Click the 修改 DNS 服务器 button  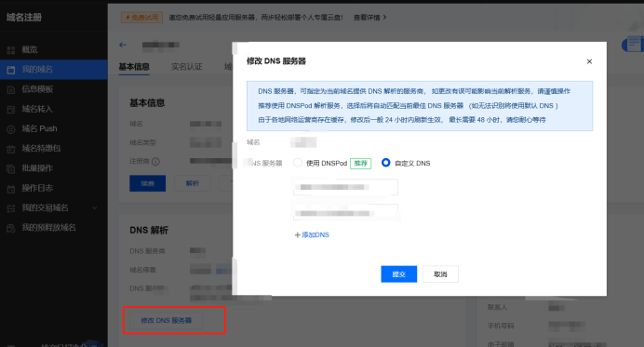tap(167, 320)
